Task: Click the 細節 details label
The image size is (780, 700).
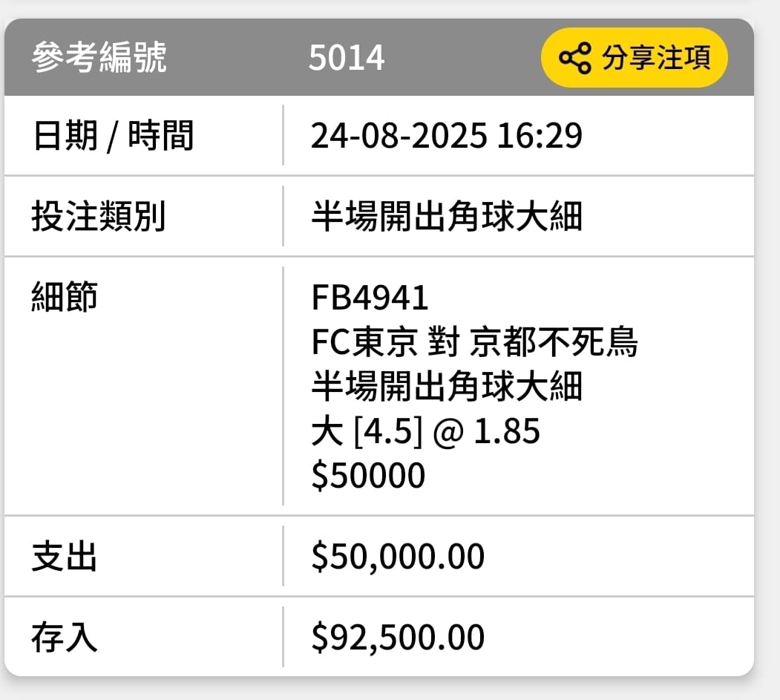Action: (65, 296)
